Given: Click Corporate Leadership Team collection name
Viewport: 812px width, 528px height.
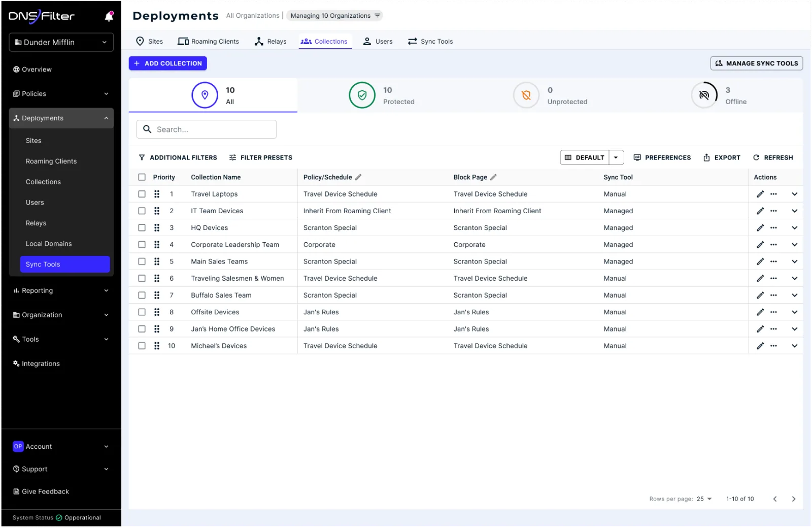Looking at the screenshot, I should tap(235, 245).
